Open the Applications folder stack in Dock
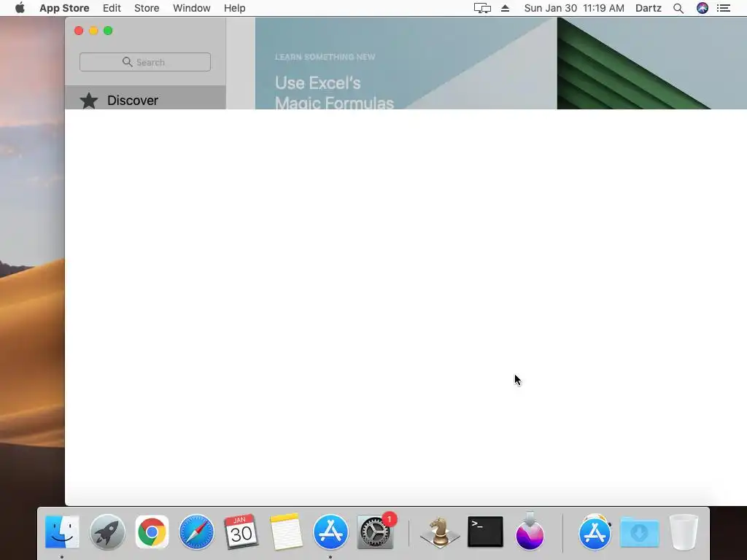 595,532
